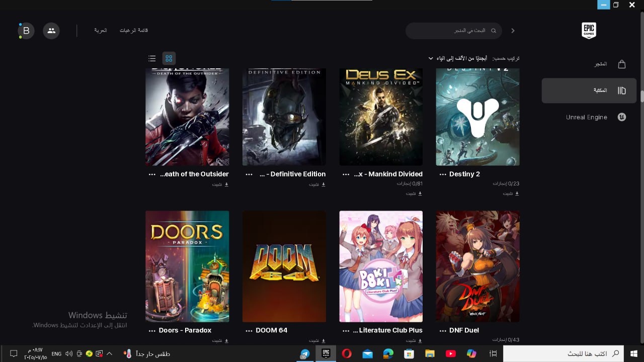Open the three-dot menu for DOOM 64
This screenshot has width=644, height=362.
[249, 331]
